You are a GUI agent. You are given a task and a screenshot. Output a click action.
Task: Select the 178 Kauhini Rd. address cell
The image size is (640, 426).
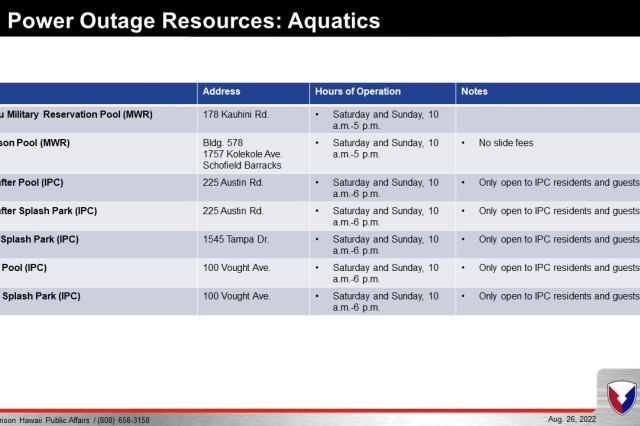coord(236,114)
